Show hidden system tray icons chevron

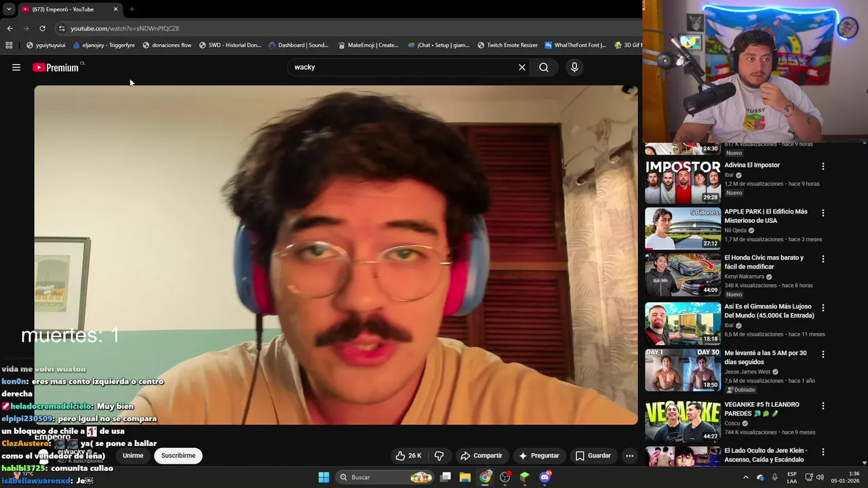click(745, 477)
